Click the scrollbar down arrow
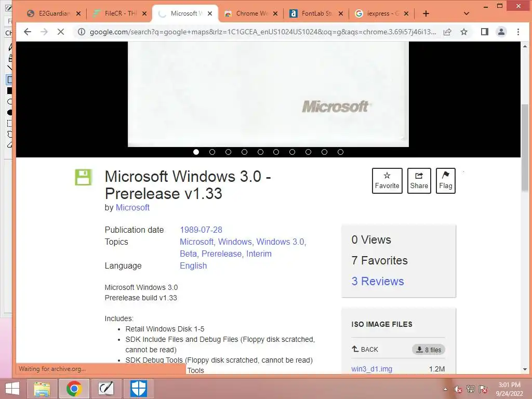The image size is (532, 399). [x=525, y=369]
